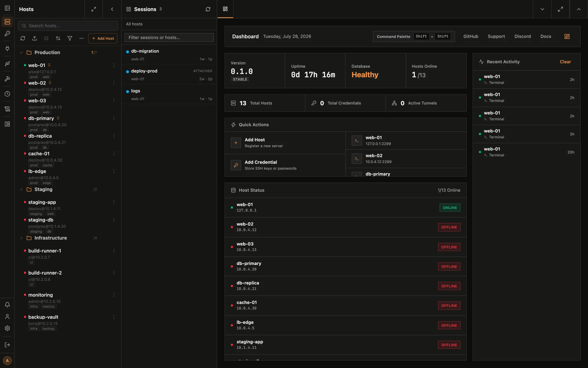Open the web-01 host options menu
This screenshot has width=588, height=368.
[x=114, y=65]
